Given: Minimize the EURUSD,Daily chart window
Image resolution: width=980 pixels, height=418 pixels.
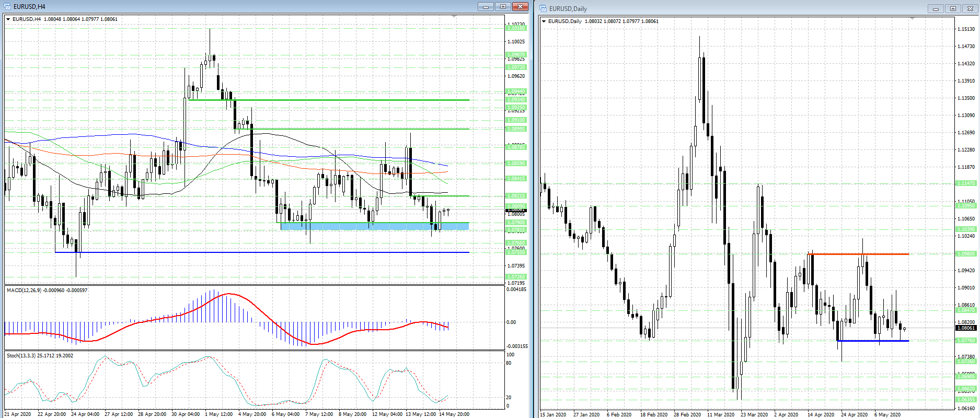Looking at the screenshot, I should pyautogui.click(x=936, y=9).
